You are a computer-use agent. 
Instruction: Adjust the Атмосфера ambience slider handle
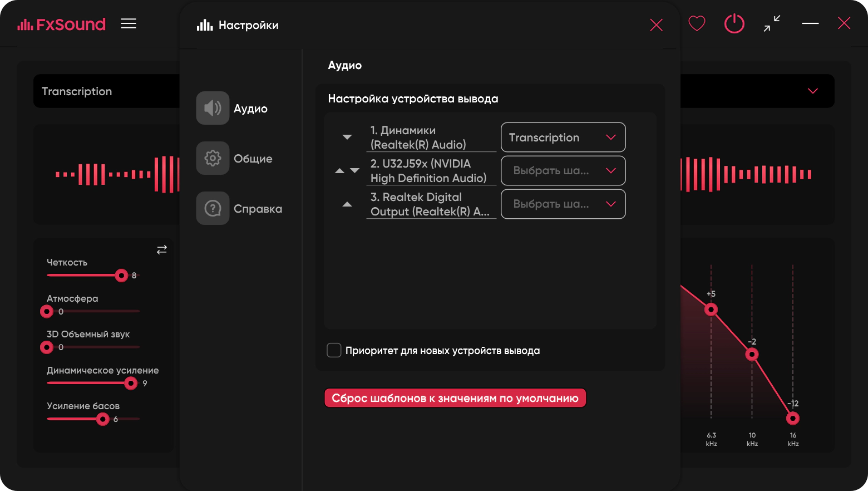(47, 311)
